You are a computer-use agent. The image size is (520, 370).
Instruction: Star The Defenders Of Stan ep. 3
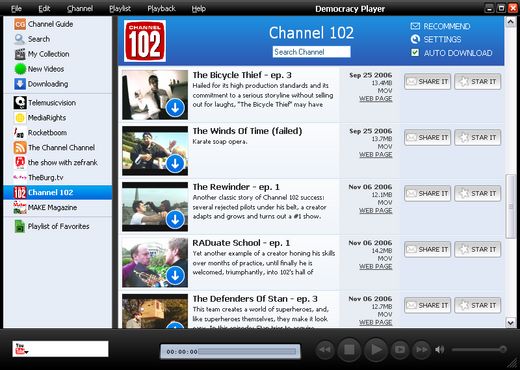(x=477, y=306)
